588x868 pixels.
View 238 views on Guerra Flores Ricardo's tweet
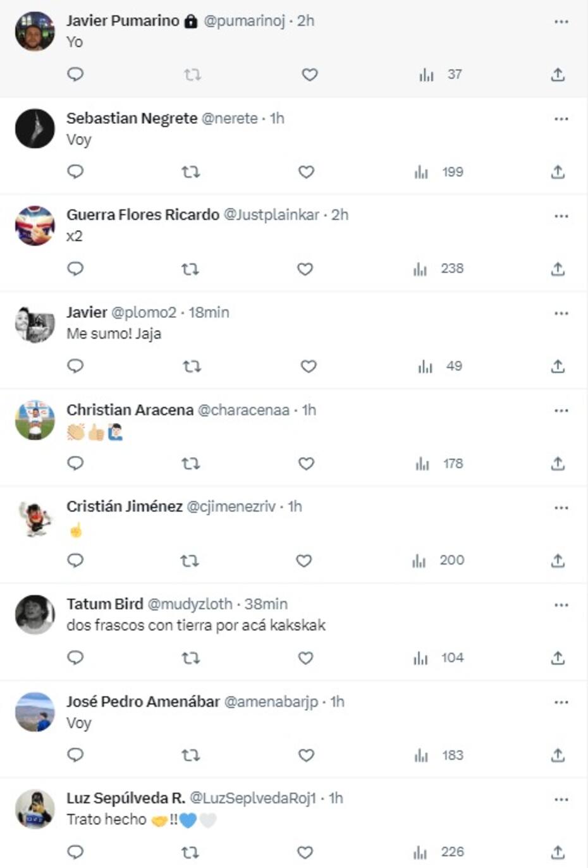(x=439, y=269)
